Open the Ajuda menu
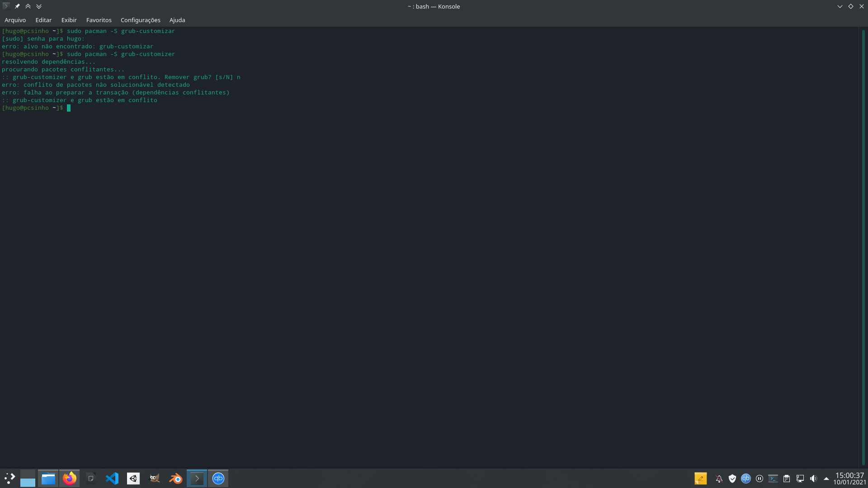The width and height of the screenshot is (868, 488). click(177, 20)
